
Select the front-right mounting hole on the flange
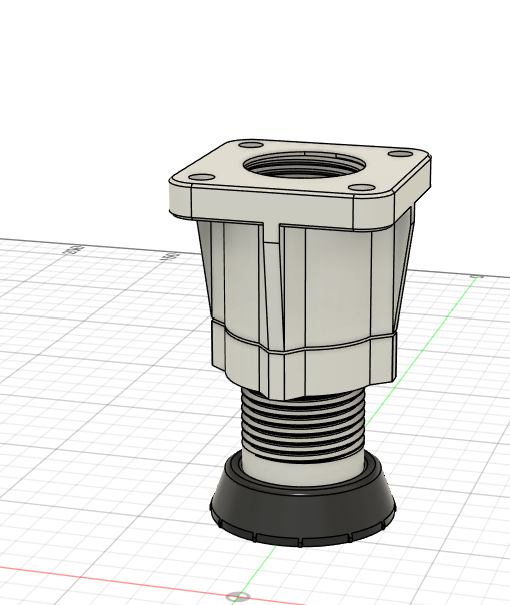pyautogui.click(x=361, y=188)
